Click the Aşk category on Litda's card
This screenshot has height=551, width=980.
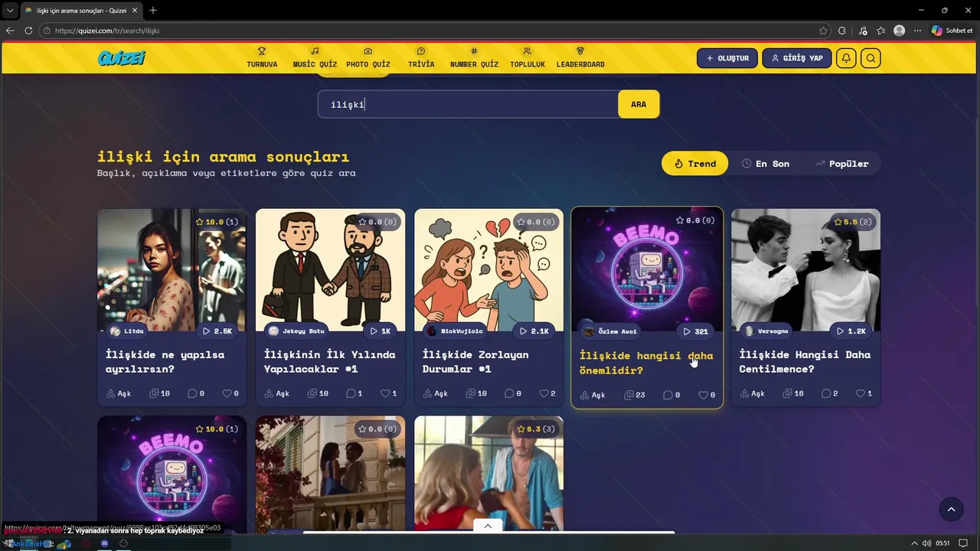pos(119,393)
